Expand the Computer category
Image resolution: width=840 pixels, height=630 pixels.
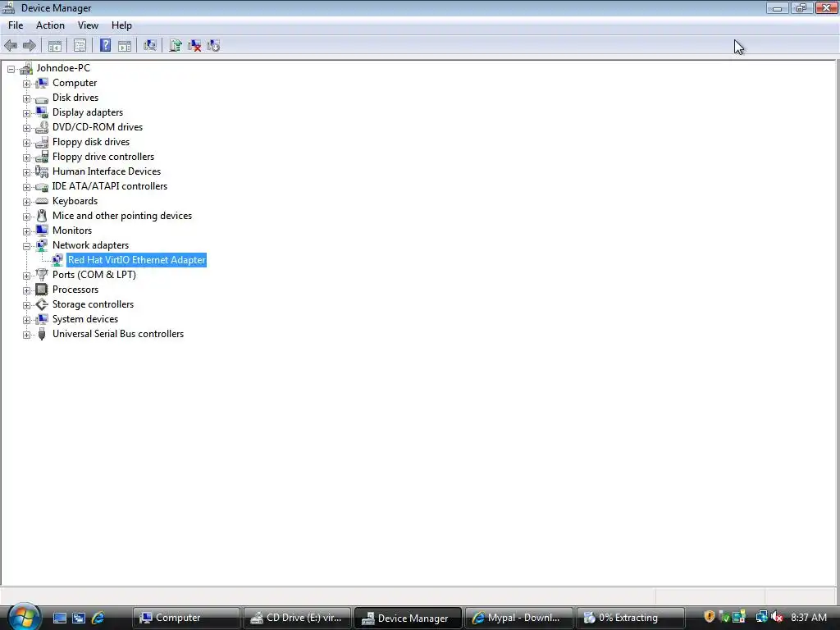(26, 84)
